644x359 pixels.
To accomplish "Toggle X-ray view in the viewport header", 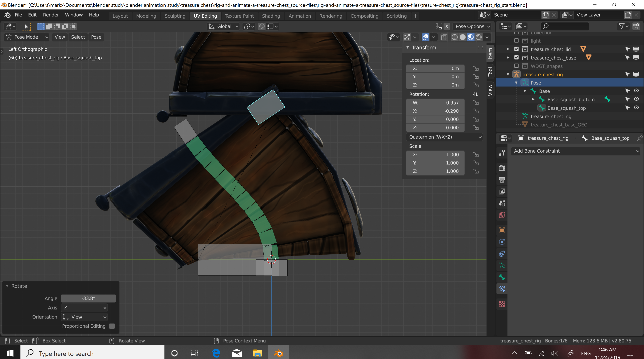I will [x=444, y=37].
